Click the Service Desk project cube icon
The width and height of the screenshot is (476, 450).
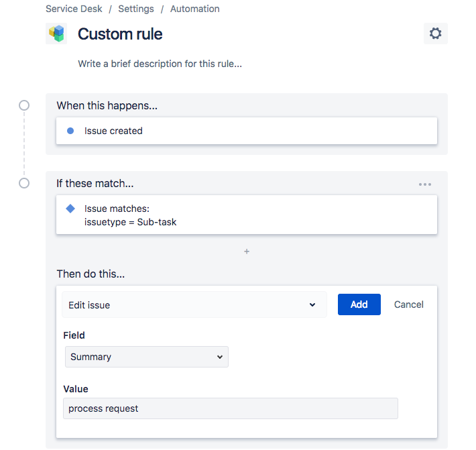56,34
